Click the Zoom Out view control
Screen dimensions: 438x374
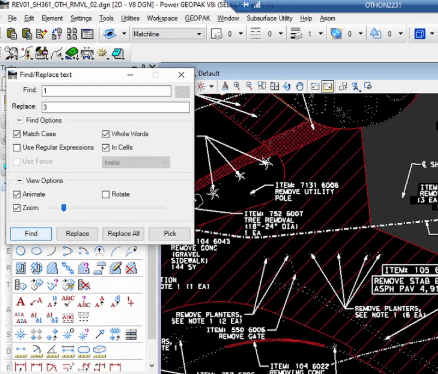coord(249,86)
